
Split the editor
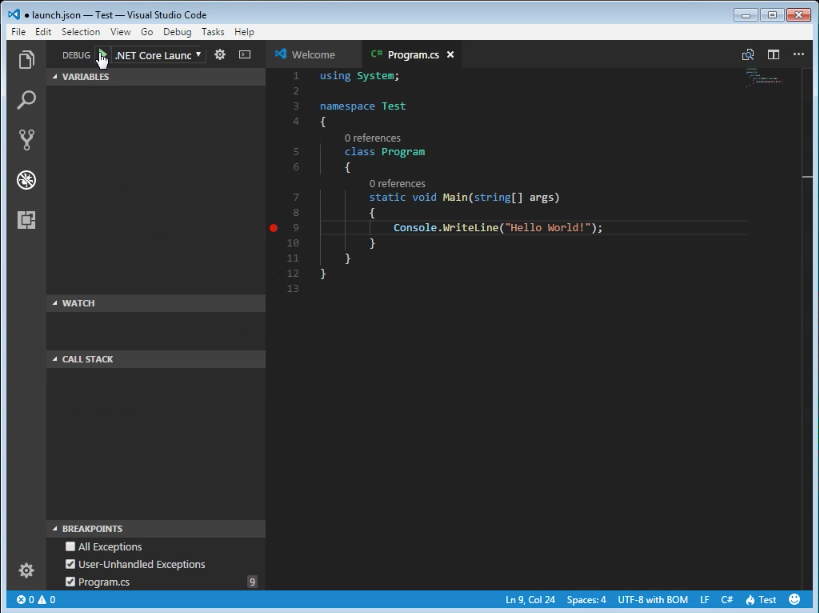(x=774, y=54)
